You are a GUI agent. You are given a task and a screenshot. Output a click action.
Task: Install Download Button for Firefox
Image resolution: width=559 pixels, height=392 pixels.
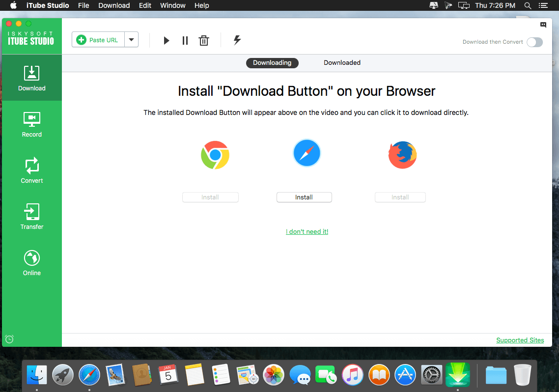[x=400, y=197]
